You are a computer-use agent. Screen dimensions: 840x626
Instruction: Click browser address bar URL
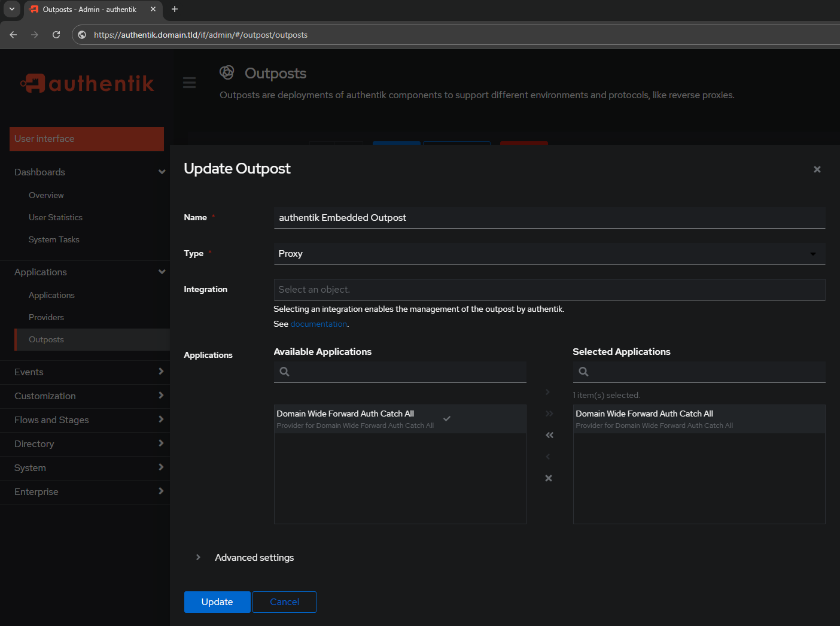coord(200,35)
